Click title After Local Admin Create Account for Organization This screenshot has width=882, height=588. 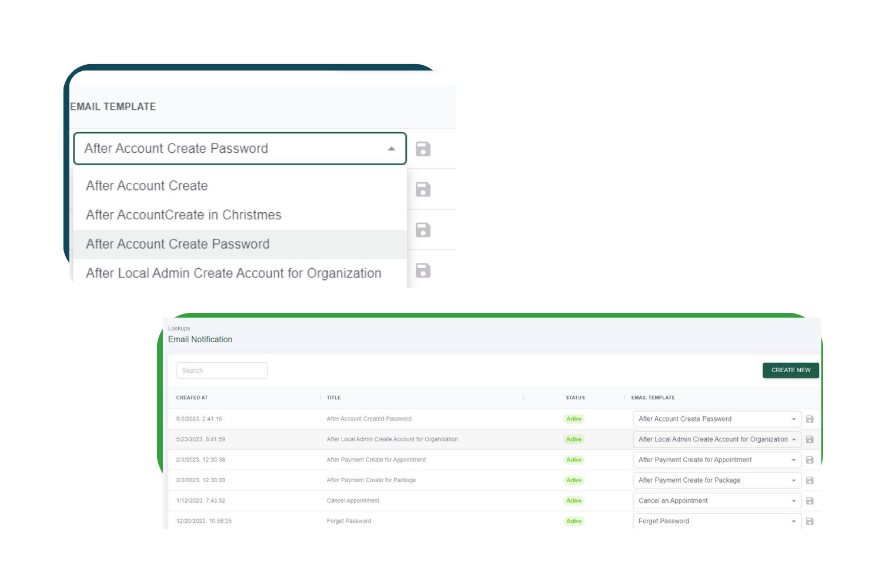(x=392, y=439)
